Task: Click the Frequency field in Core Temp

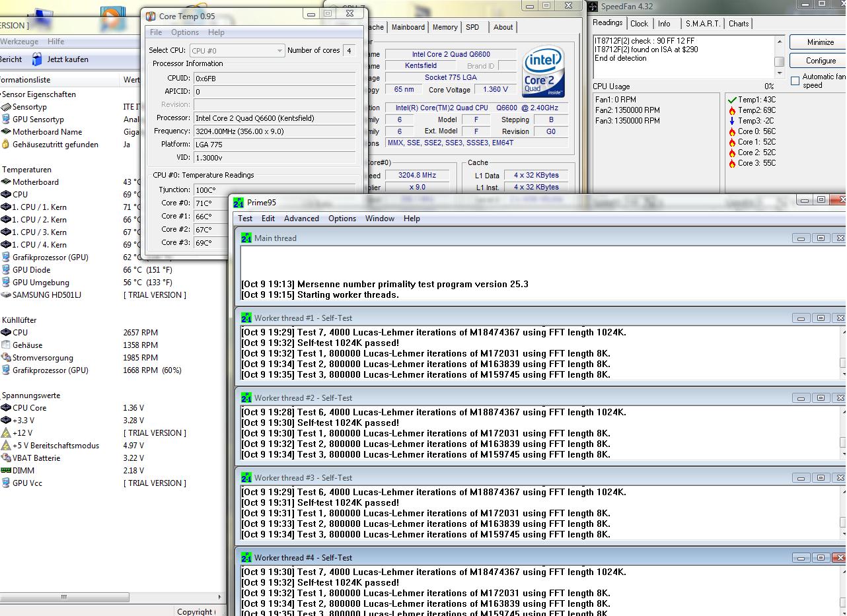Action: pos(274,131)
